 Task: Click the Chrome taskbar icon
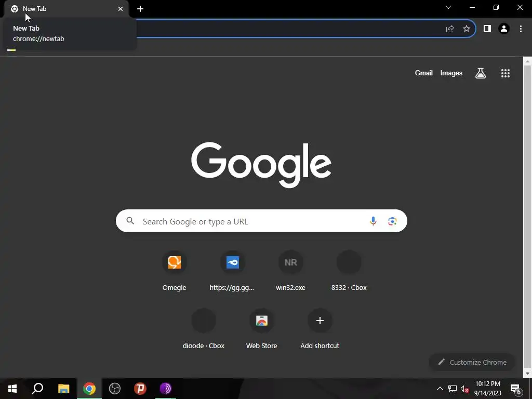point(89,389)
